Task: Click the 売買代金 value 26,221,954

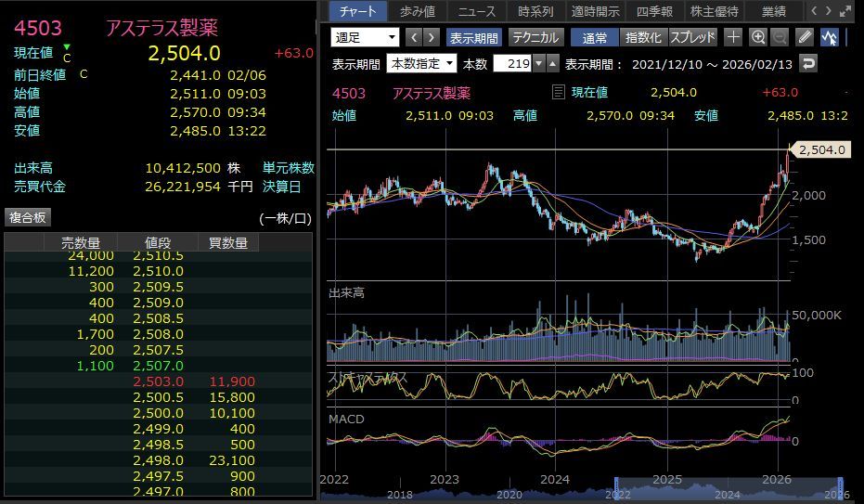Action: tap(183, 187)
